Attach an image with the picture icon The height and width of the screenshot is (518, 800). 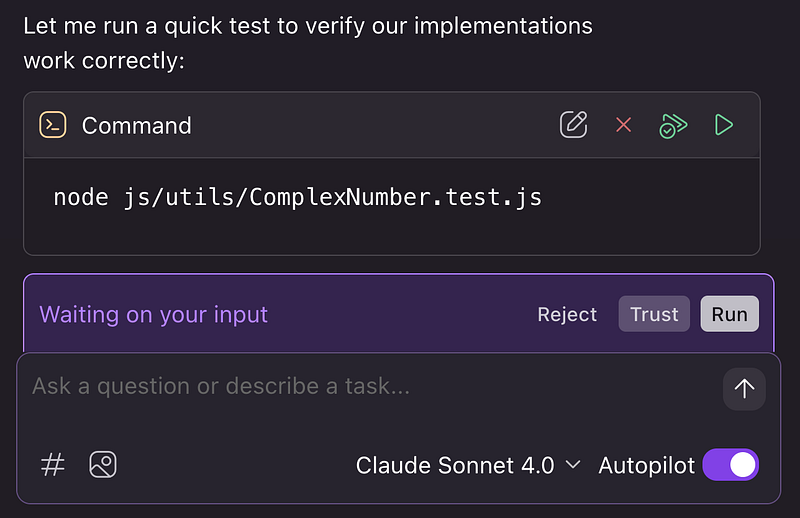click(x=103, y=464)
